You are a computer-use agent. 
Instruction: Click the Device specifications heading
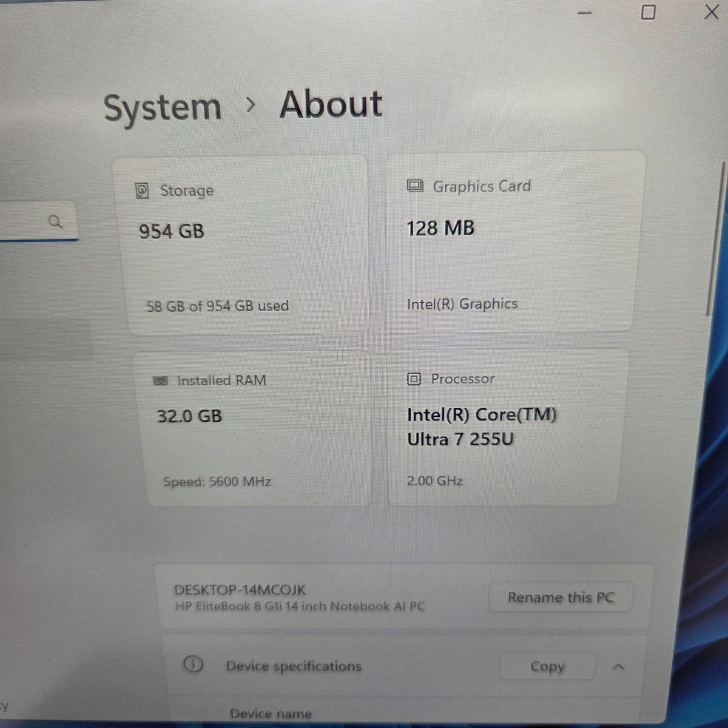[x=294, y=666]
